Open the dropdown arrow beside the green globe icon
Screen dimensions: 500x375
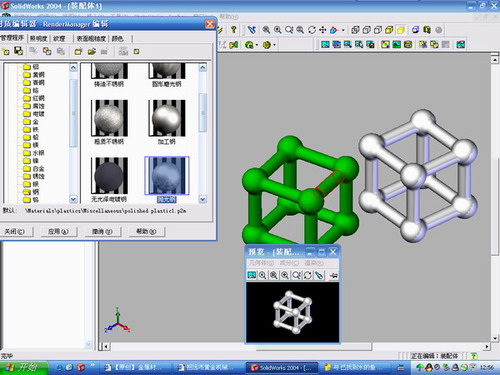[256, 45]
